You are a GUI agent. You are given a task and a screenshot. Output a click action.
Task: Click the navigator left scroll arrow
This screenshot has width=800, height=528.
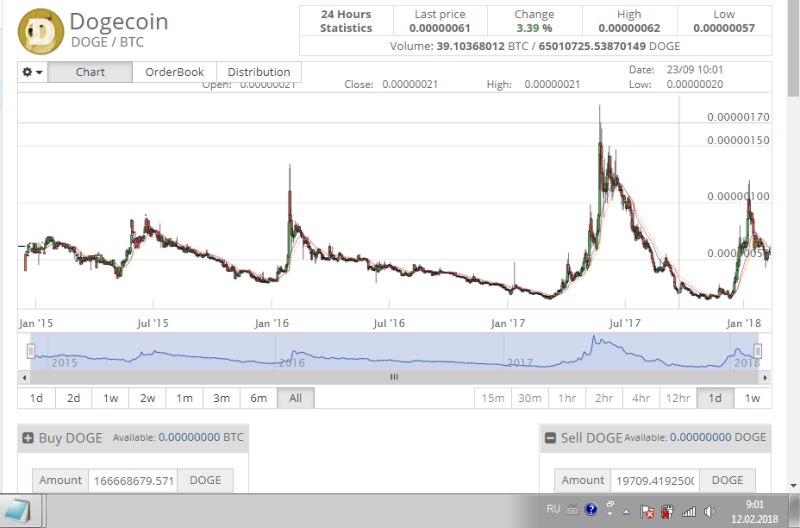pyautogui.click(x=24, y=377)
